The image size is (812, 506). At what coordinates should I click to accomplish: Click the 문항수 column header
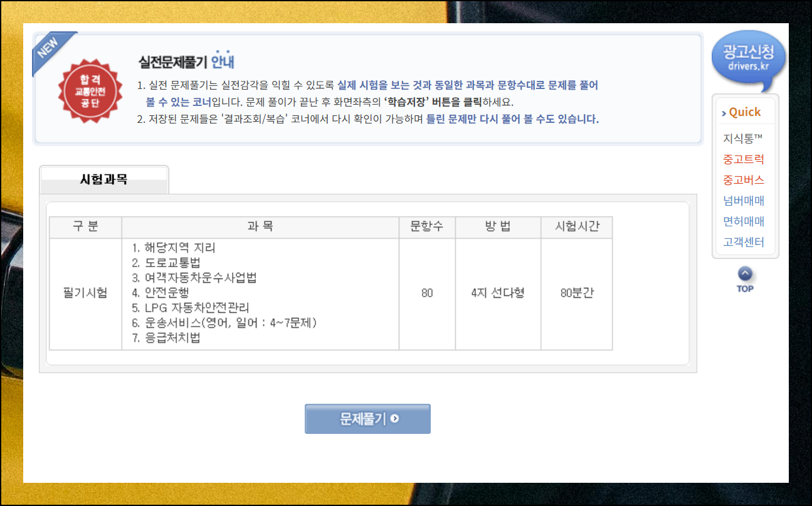tap(427, 228)
